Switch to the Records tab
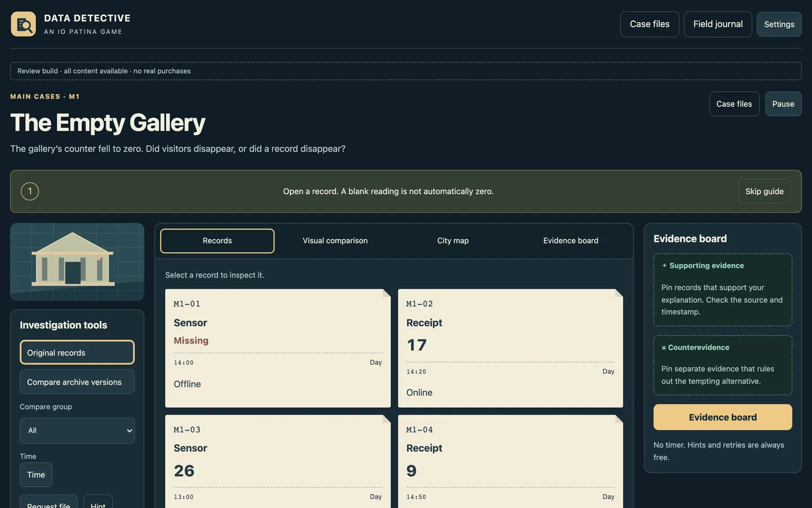812x508 pixels. [x=217, y=241]
